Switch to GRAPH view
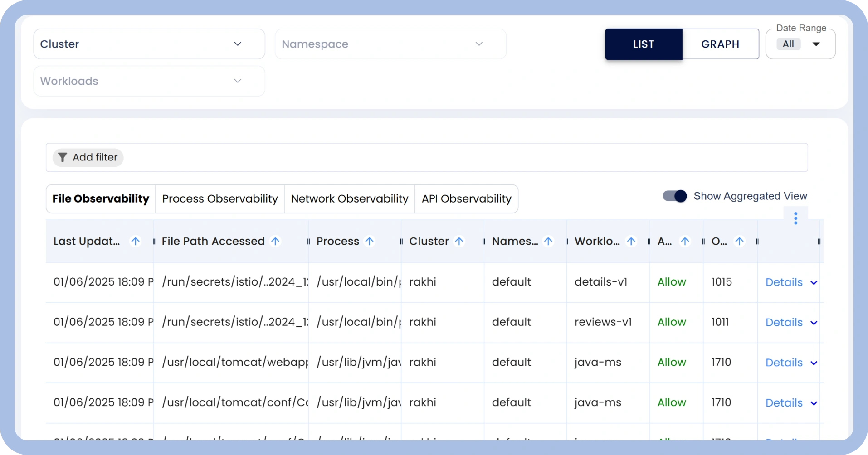Viewport: 868px width, 455px height. [720, 44]
